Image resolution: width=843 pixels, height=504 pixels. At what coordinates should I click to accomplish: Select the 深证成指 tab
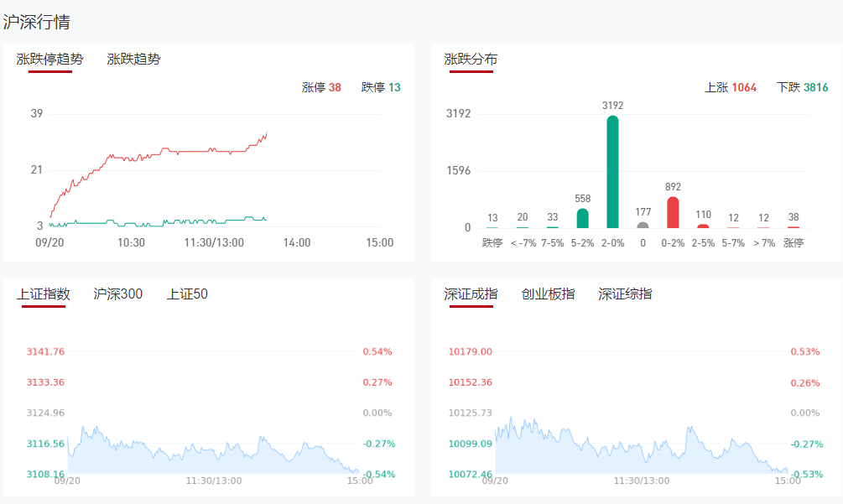471,294
